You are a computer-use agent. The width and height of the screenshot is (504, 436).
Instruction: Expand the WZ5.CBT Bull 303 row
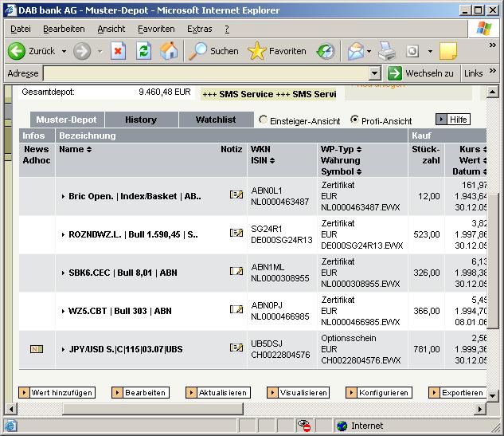coord(63,311)
